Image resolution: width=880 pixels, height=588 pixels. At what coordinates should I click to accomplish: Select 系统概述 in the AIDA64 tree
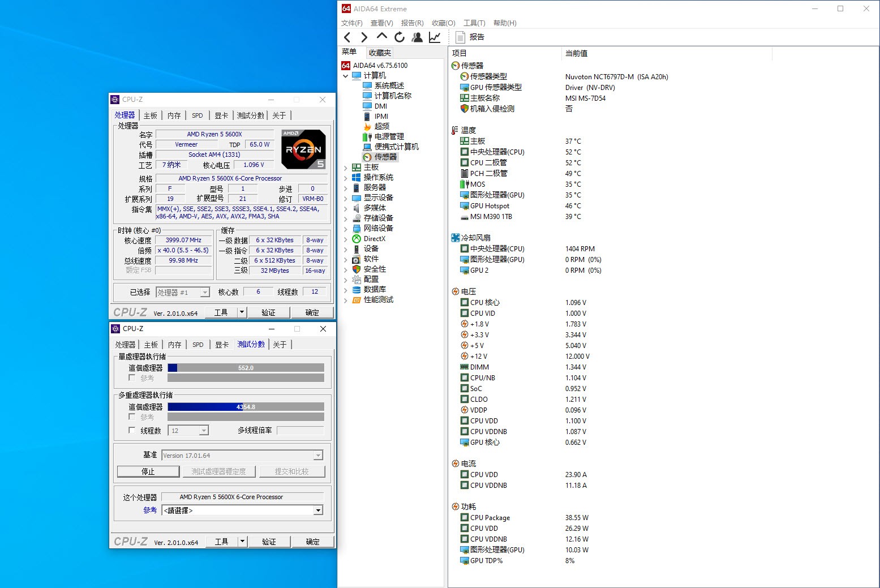[x=389, y=85]
